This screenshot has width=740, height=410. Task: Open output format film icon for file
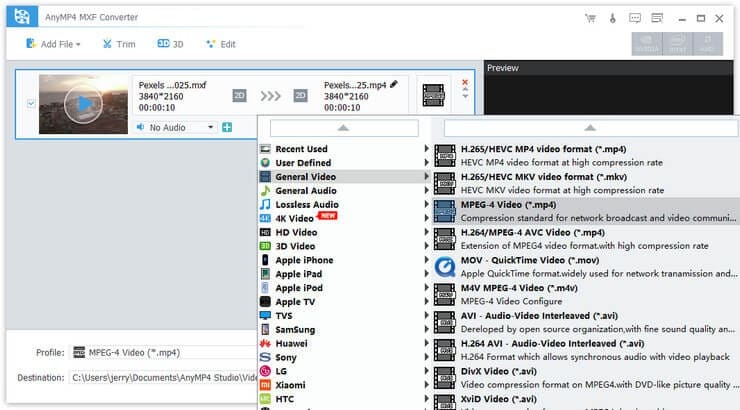433,95
